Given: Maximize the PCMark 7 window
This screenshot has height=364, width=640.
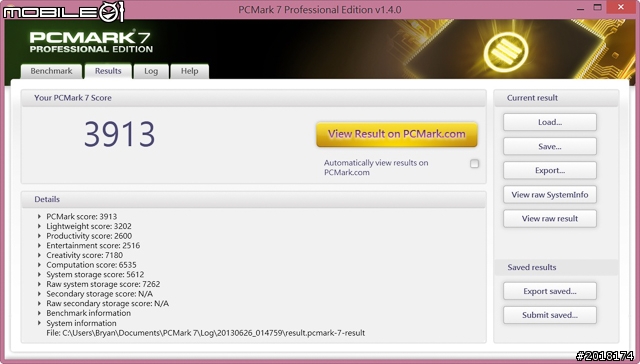Looking at the screenshot, I should click(598, 7).
